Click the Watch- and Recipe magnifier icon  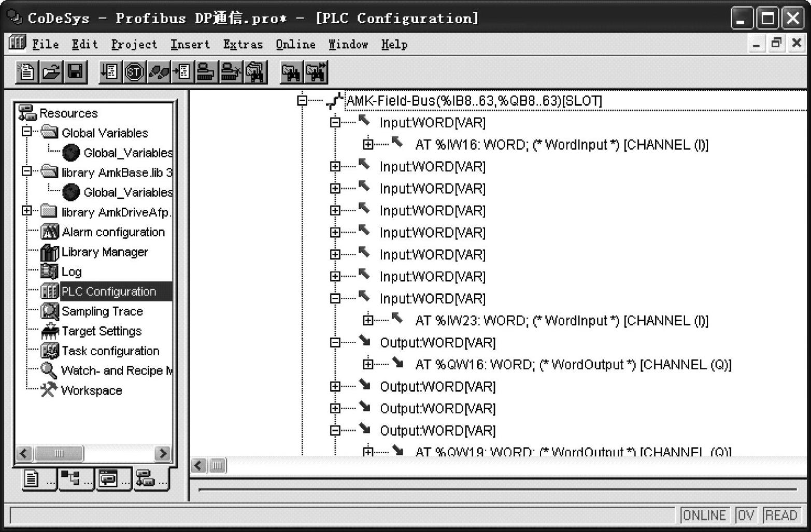click(49, 370)
